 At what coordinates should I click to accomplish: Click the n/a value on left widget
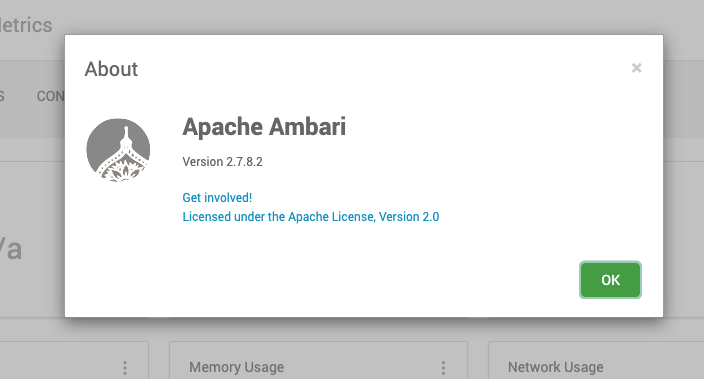(11, 249)
